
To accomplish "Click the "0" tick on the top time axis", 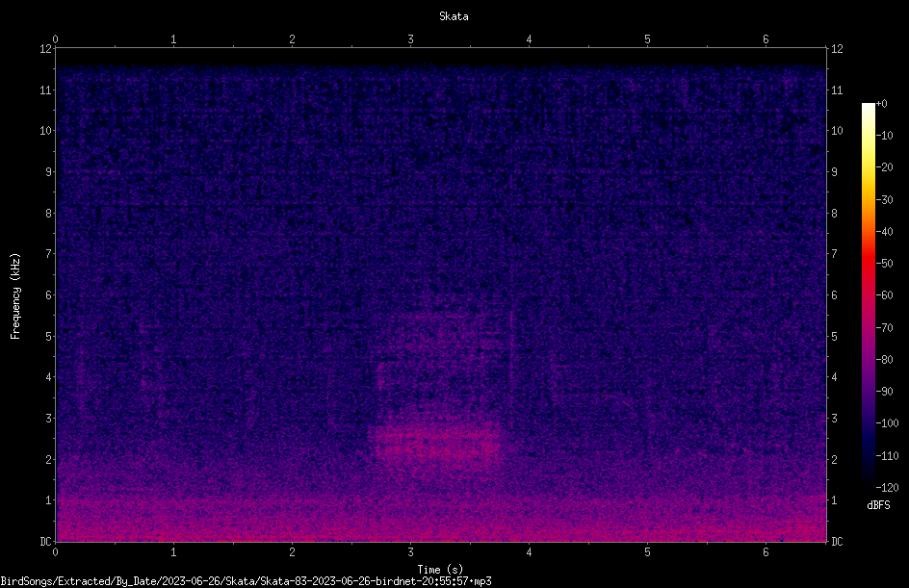I will tap(55, 39).
